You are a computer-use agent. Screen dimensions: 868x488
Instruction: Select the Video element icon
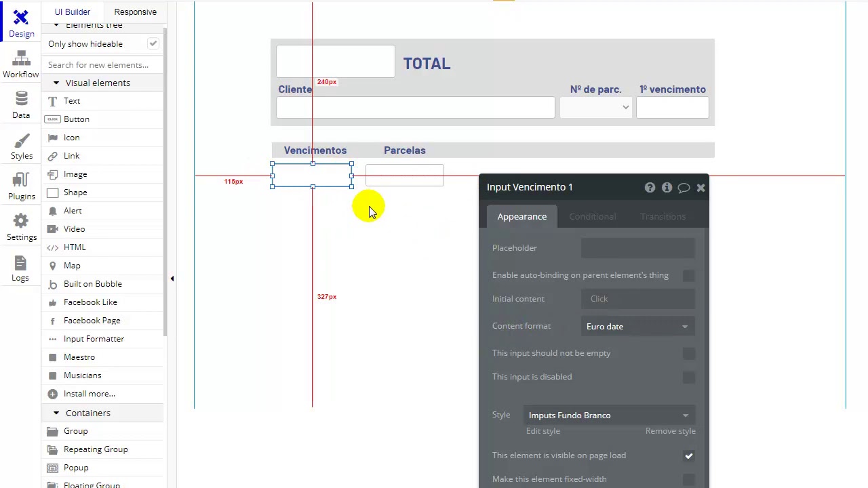point(52,229)
